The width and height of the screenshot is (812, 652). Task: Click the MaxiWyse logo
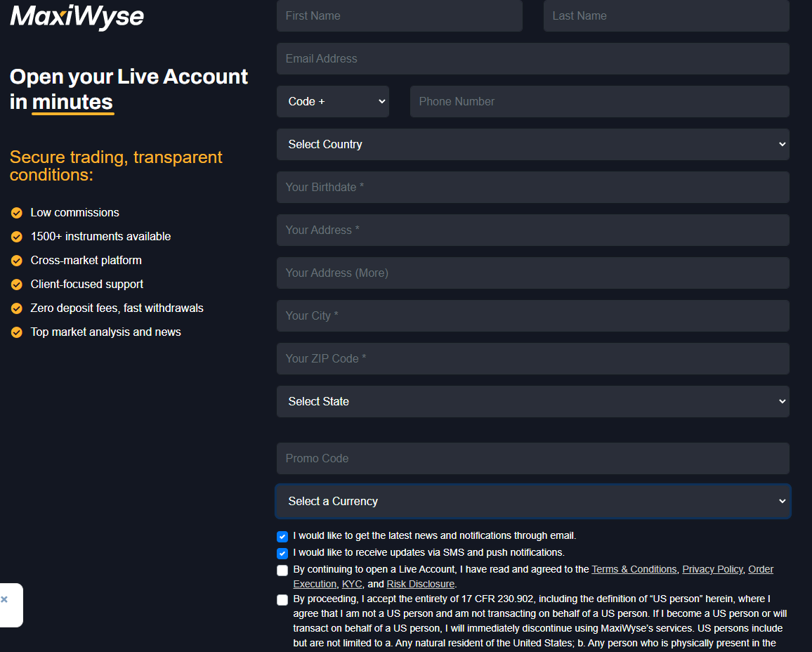(x=77, y=17)
